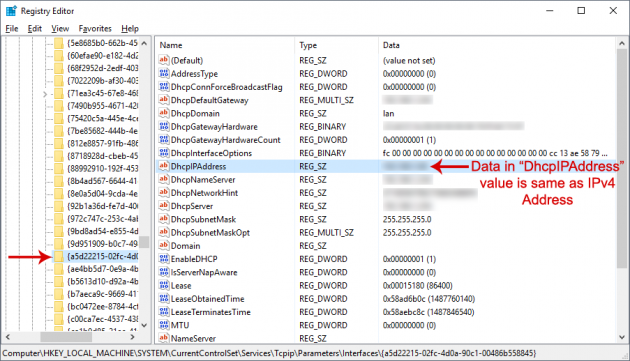Image resolution: width=630 pixels, height=361 pixels.
Task: Select the DhcpIPAddress value name
Action: 198,166
